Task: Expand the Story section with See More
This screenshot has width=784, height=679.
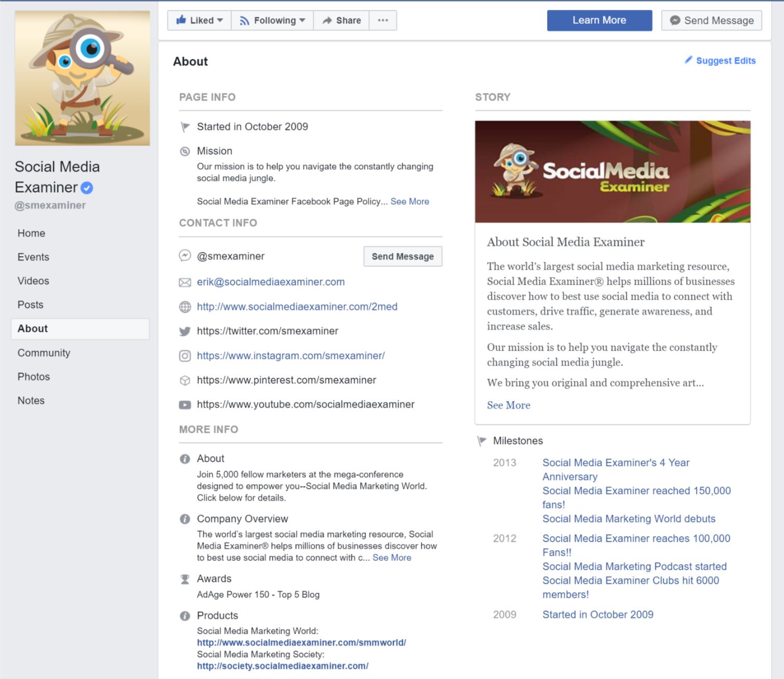Action: click(508, 405)
